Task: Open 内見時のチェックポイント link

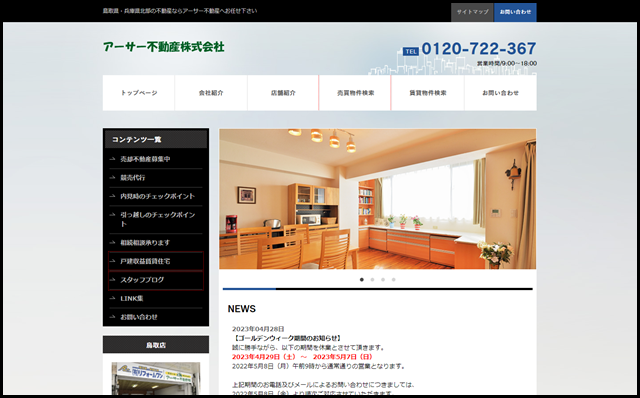Action: tap(156, 196)
